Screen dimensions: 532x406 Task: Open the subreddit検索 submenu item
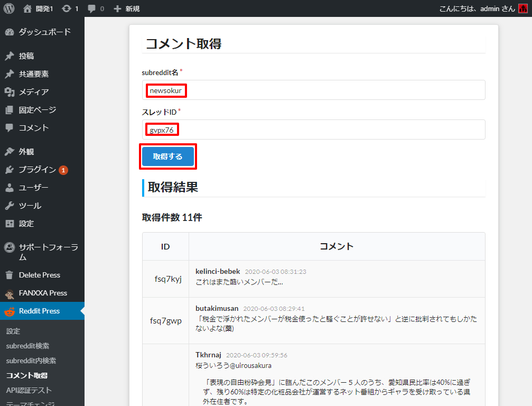(27, 346)
